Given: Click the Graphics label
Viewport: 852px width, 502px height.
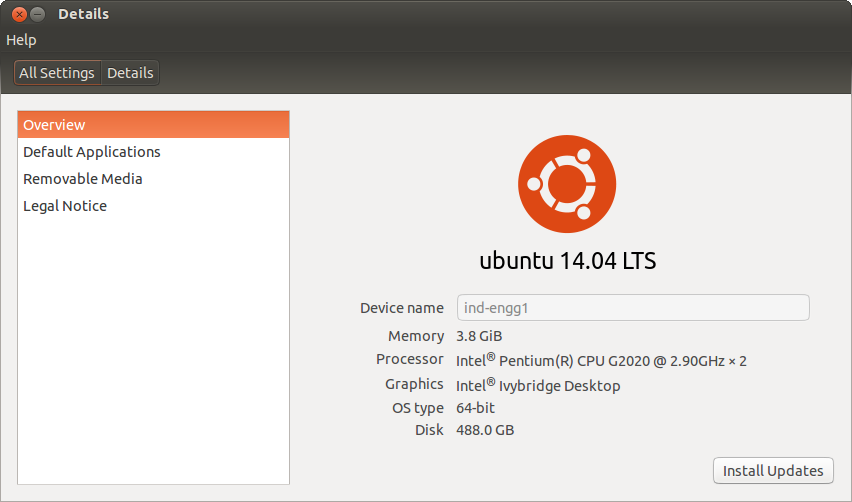Looking at the screenshot, I should (414, 384).
